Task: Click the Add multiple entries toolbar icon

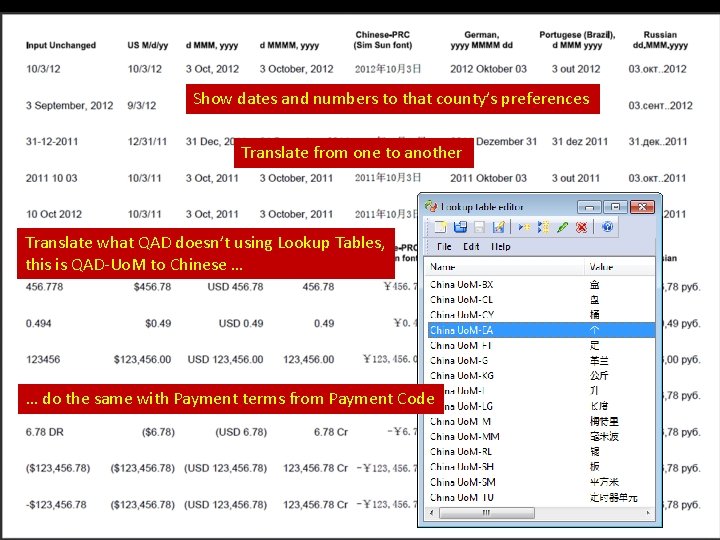Action: (x=543, y=227)
